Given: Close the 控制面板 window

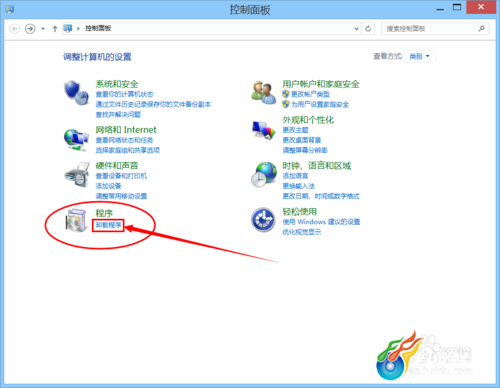Looking at the screenshot, I should tap(481, 7).
